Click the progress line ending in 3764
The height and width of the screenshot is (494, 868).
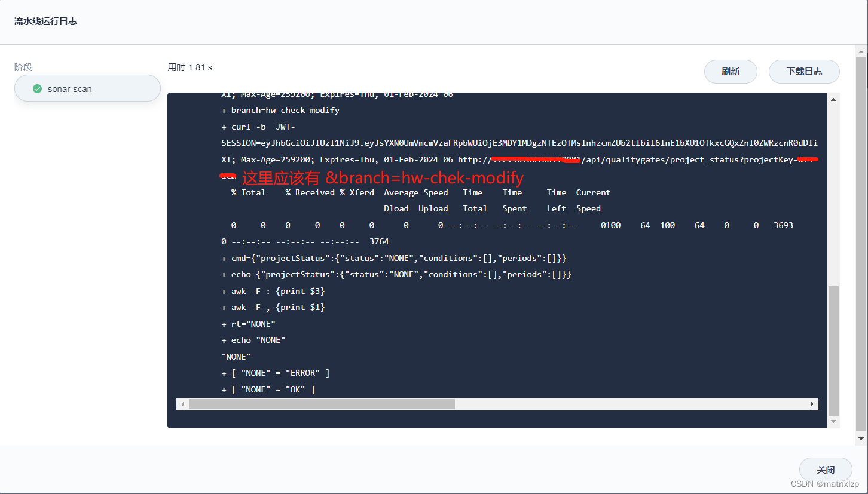click(305, 242)
